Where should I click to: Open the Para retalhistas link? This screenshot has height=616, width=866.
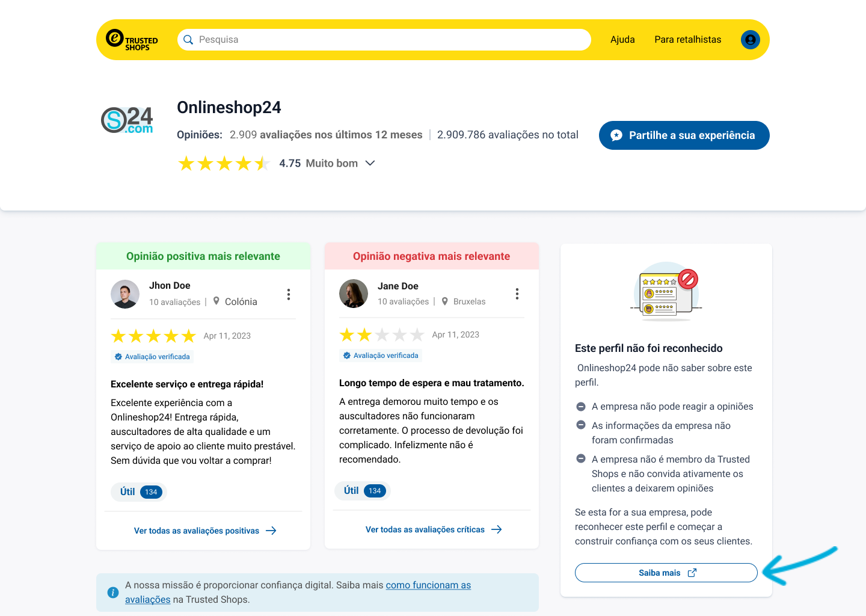tap(688, 40)
